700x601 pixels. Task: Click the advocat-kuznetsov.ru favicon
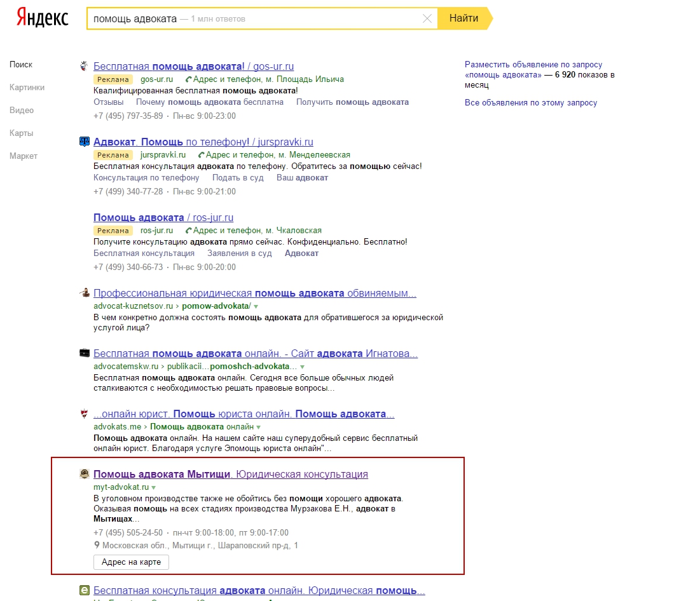(85, 293)
